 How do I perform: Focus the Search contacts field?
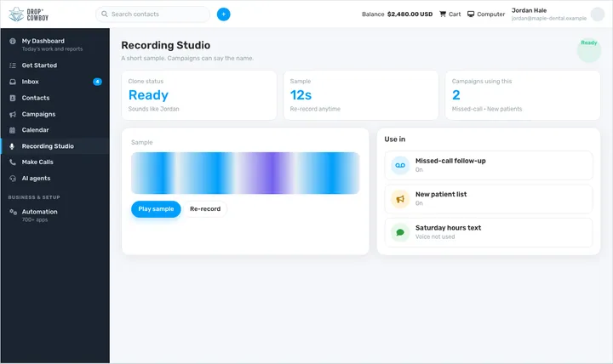pyautogui.click(x=153, y=14)
